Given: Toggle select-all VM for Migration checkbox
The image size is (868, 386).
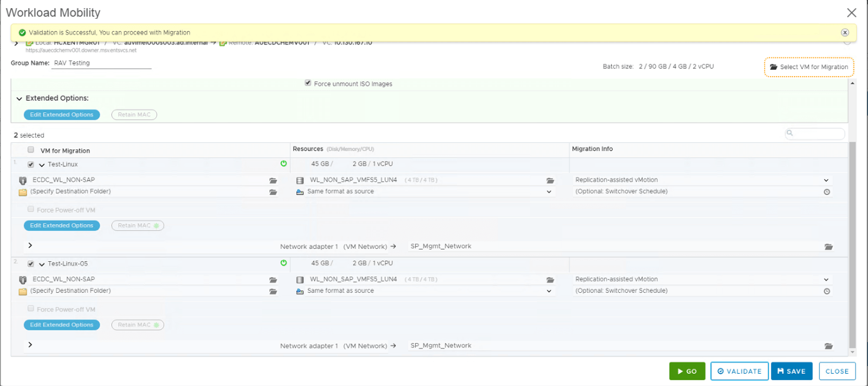Looking at the screenshot, I should [x=31, y=150].
